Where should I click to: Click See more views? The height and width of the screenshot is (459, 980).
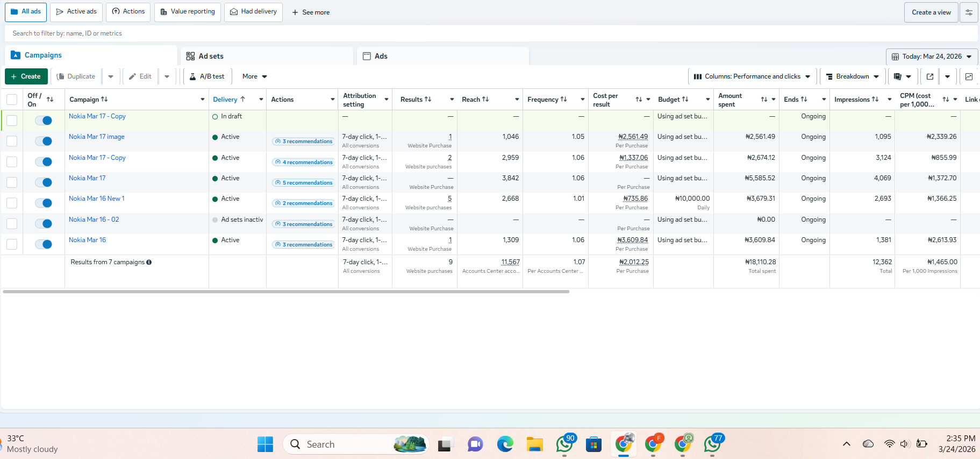pyautogui.click(x=311, y=12)
